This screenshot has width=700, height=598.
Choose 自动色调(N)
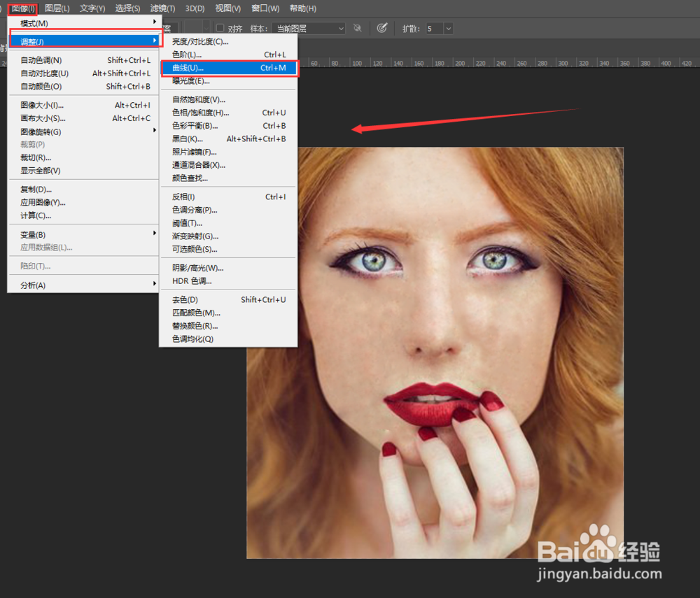[x=84, y=60]
